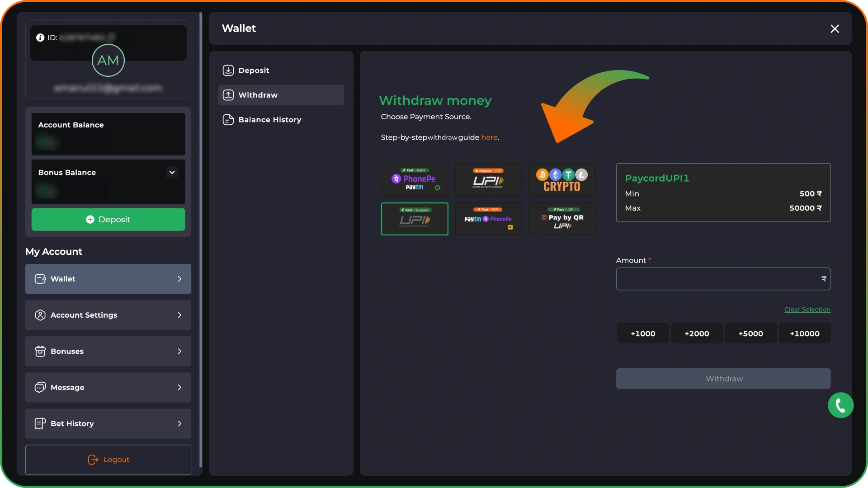Image resolution: width=868 pixels, height=488 pixels.
Task: Click the AM profile avatar
Action: [108, 60]
